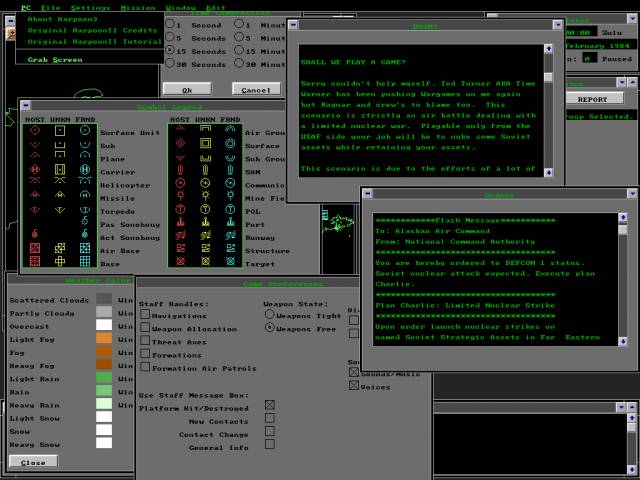Viewport: 640px width, 480px height.
Task: Open Symbol Legend window system menu
Action: pos(26,106)
